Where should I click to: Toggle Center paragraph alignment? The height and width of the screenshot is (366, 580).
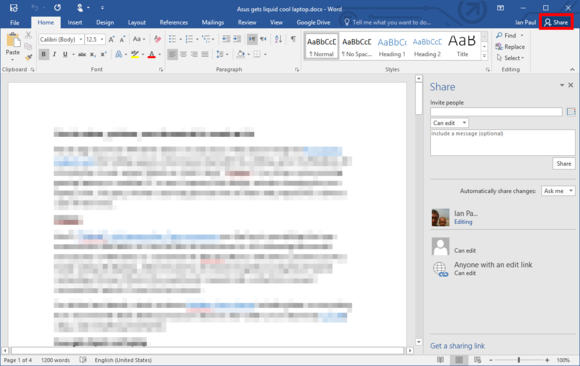pyautogui.click(x=183, y=54)
